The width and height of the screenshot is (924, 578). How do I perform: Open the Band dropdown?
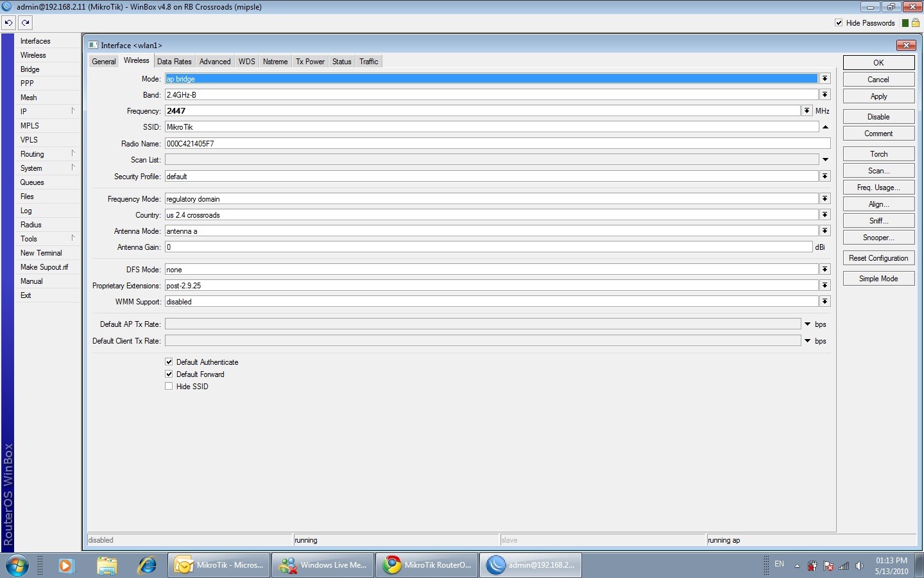(x=825, y=94)
